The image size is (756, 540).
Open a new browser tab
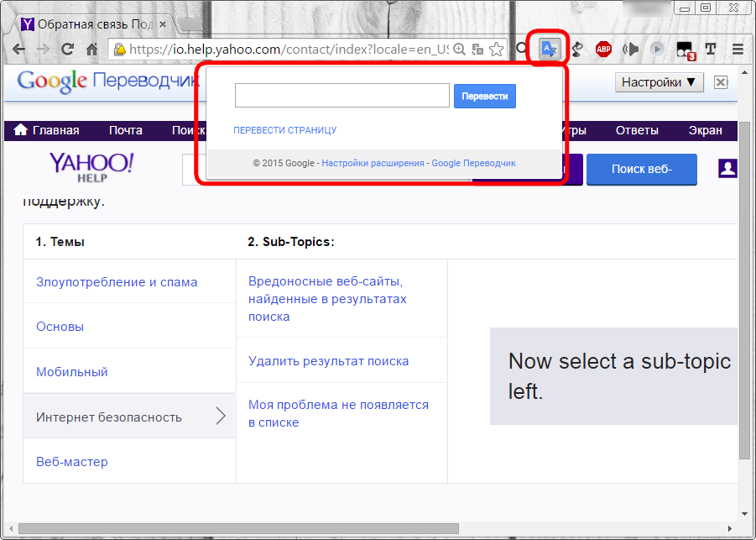[190, 24]
